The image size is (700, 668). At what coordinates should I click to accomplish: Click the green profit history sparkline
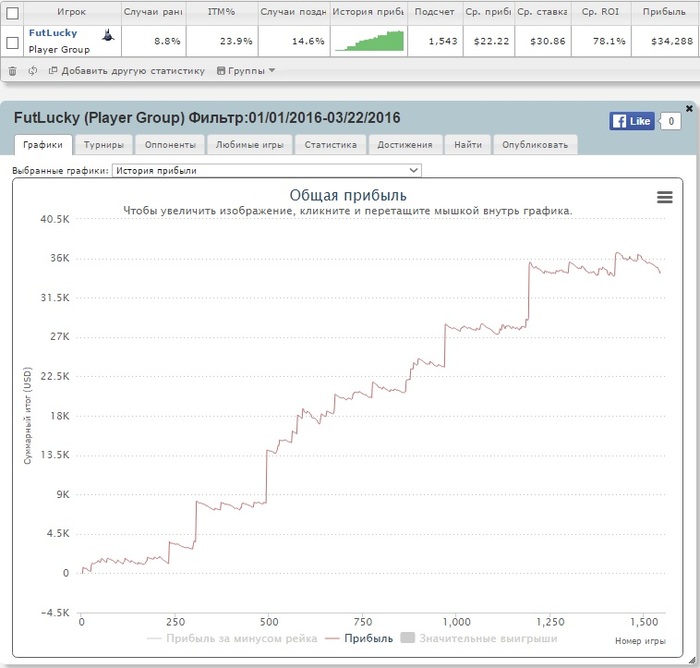pyautogui.click(x=369, y=41)
